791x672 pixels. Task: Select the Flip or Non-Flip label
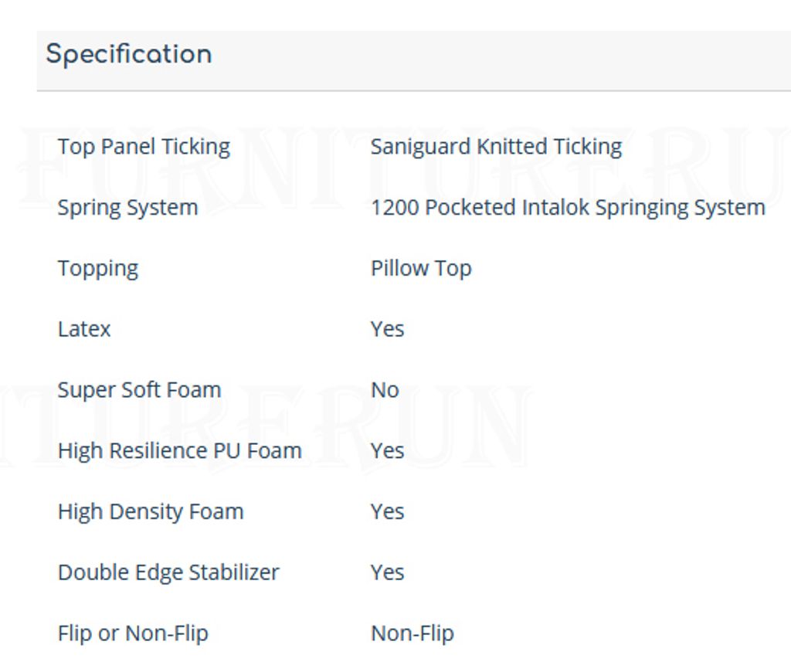coord(133,633)
